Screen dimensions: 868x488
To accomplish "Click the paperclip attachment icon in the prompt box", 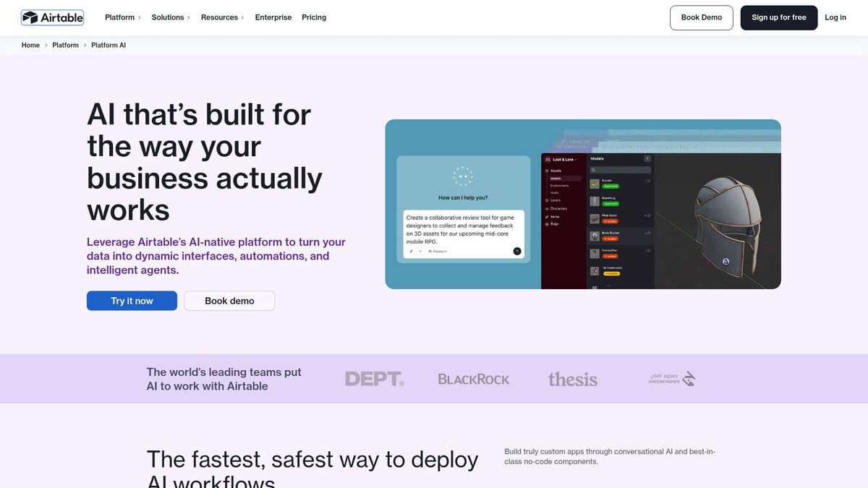I will [x=412, y=251].
